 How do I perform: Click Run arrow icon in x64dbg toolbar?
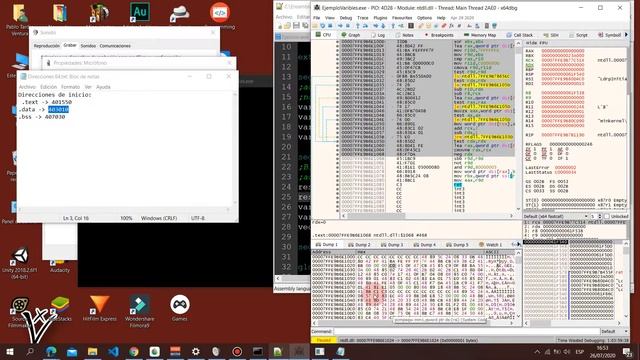click(x=340, y=26)
